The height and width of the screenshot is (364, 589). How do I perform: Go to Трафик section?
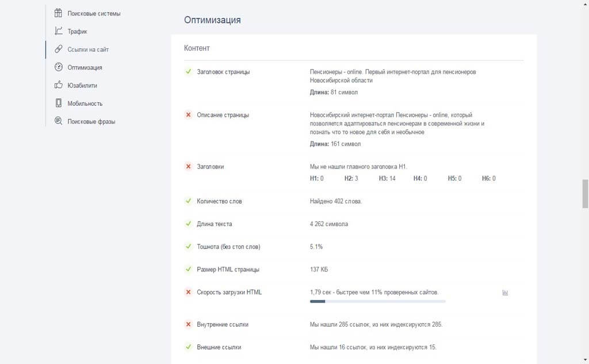[x=77, y=32]
